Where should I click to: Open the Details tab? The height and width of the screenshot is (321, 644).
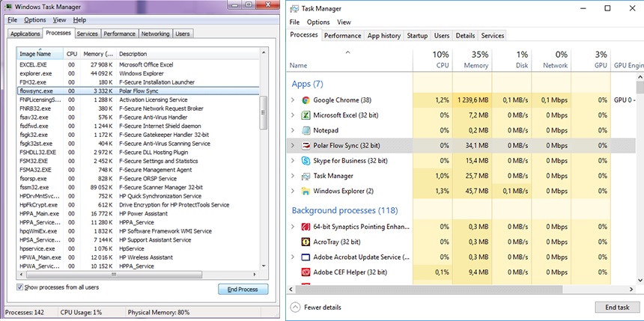[465, 36]
